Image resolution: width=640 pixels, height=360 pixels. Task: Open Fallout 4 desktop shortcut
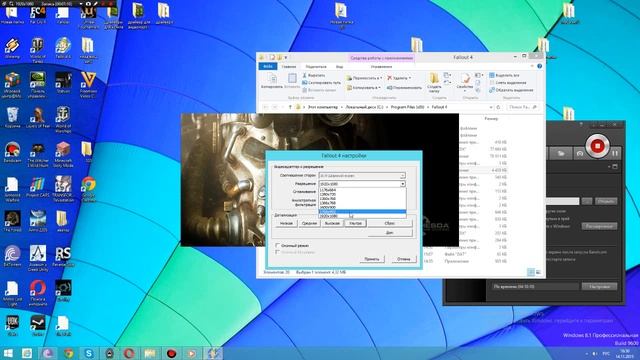tap(63, 48)
